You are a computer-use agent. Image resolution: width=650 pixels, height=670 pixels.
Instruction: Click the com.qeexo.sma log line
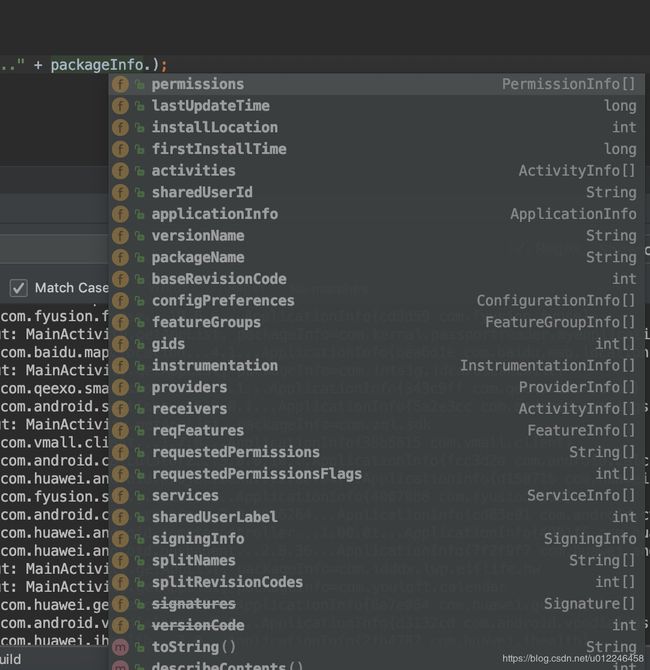coord(54,389)
